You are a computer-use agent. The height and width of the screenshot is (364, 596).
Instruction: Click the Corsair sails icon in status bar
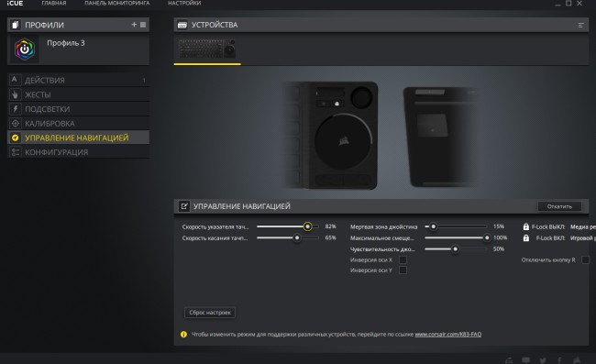pyautogui.click(x=577, y=359)
